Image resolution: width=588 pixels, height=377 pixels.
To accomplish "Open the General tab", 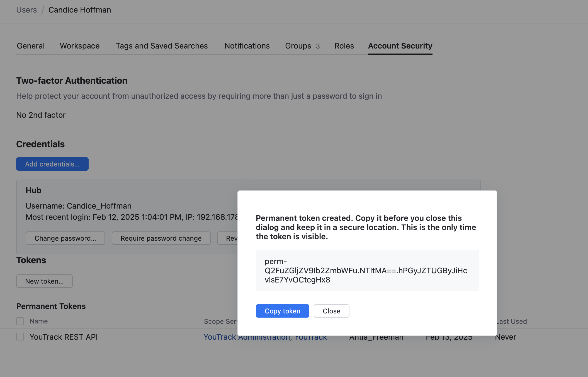I will click(31, 46).
